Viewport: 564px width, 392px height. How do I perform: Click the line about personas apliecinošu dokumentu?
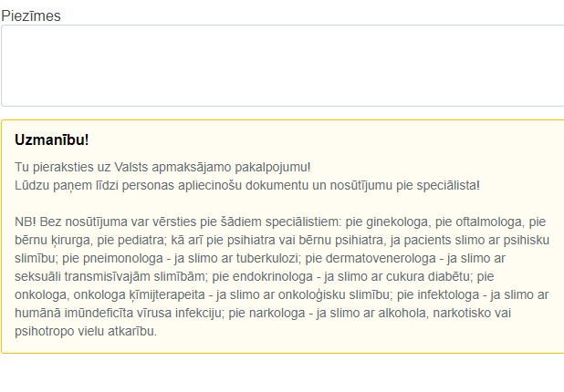247,185
